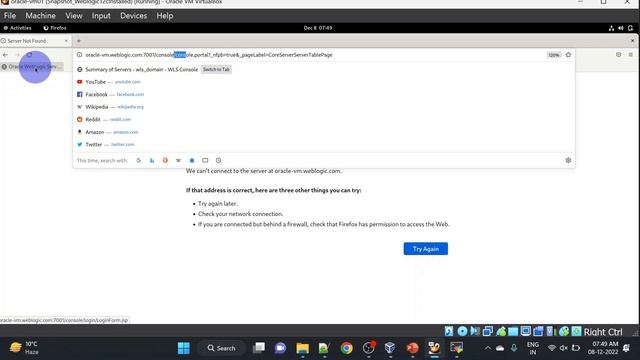The width and height of the screenshot is (640, 360).
Task: Click the VirtualBox optical disk status icon
Action: pyautogui.click(x=462, y=331)
